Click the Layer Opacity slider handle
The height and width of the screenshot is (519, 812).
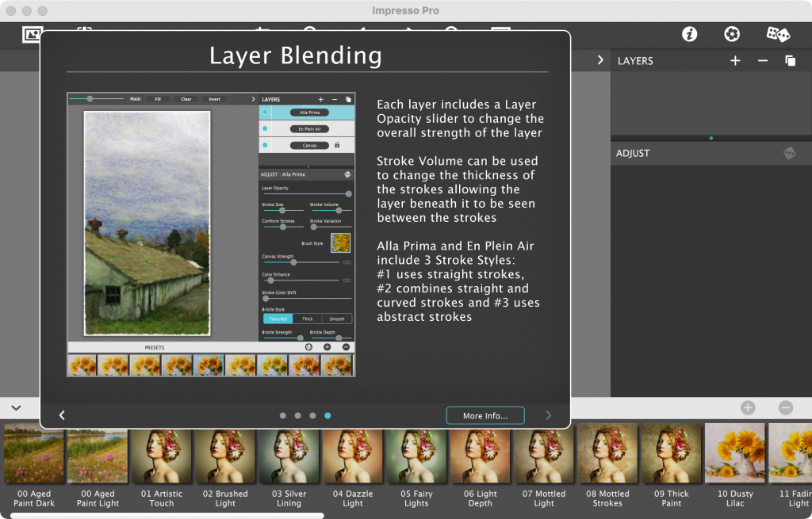349,194
